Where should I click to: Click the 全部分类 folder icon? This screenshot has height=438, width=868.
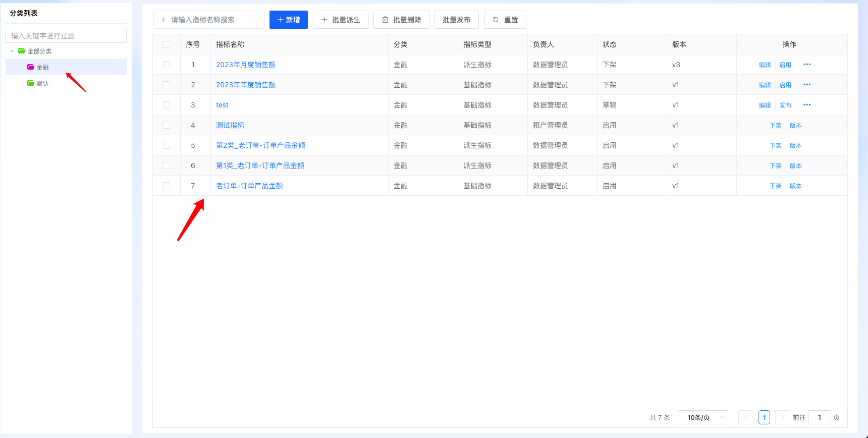pyautogui.click(x=22, y=51)
